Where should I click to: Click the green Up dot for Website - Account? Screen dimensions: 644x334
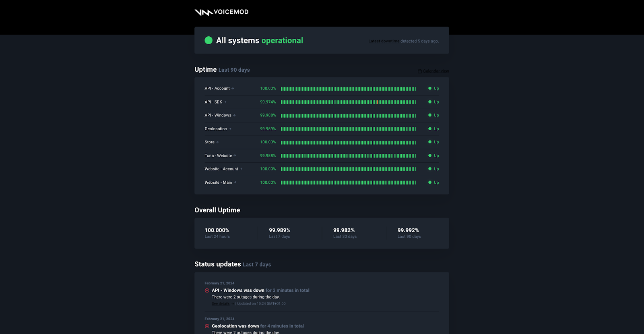coord(430,169)
